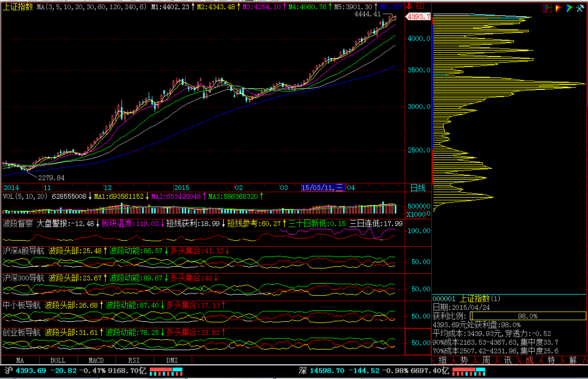Viewport: 588px width, 379px height.
Task: Click the Shanghai market red-cyan breadth bar
Action: click(x=166, y=371)
